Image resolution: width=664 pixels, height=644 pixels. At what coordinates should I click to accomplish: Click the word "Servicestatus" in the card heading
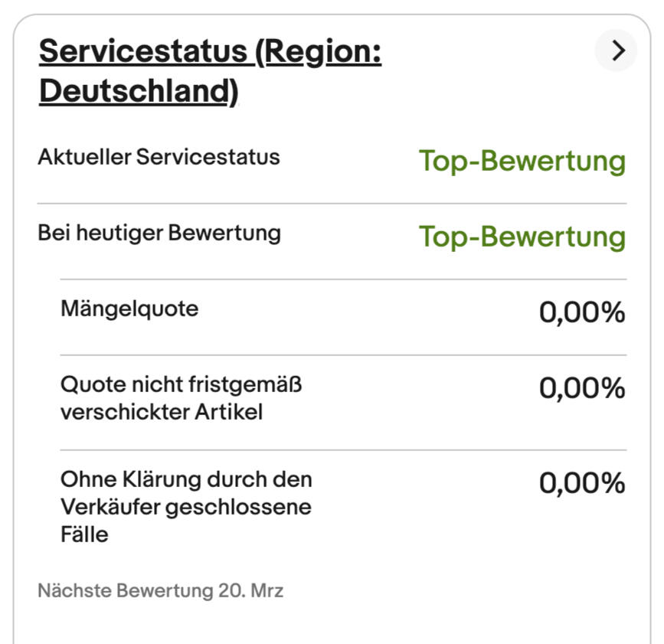[x=142, y=51]
